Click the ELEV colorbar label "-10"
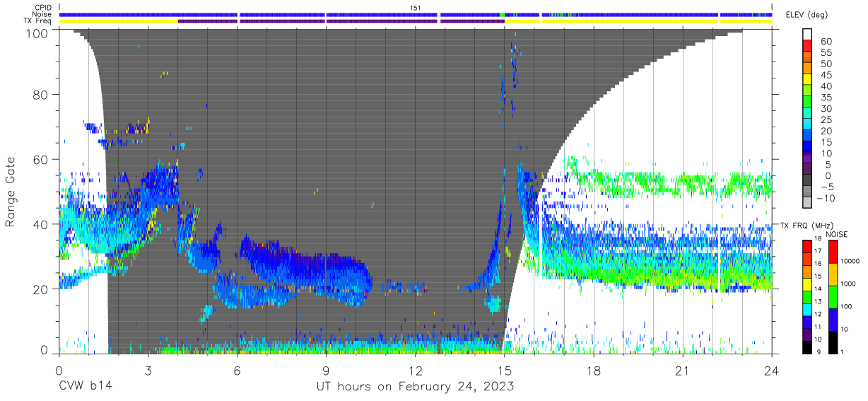 [x=828, y=199]
